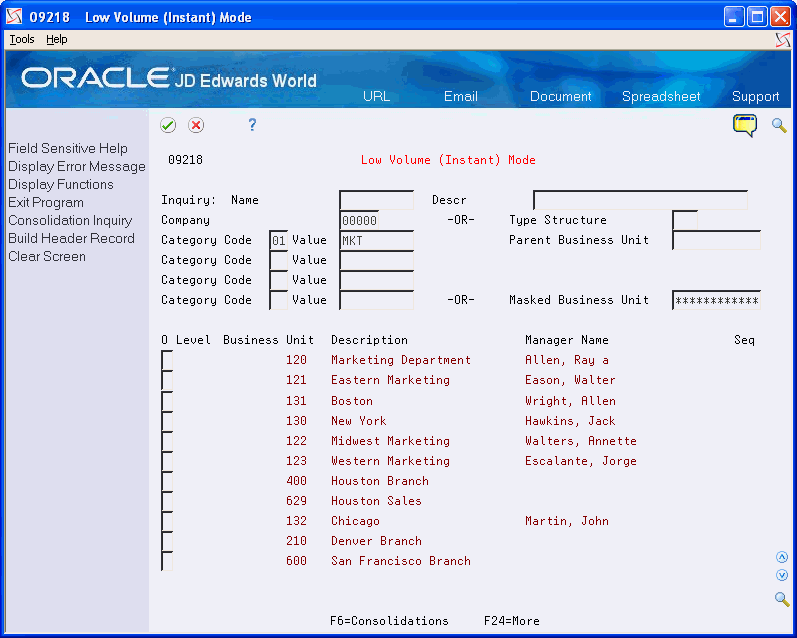This screenshot has width=797, height=638.
Task: Click option field for Boston row
Action: [x=167, y=401]
